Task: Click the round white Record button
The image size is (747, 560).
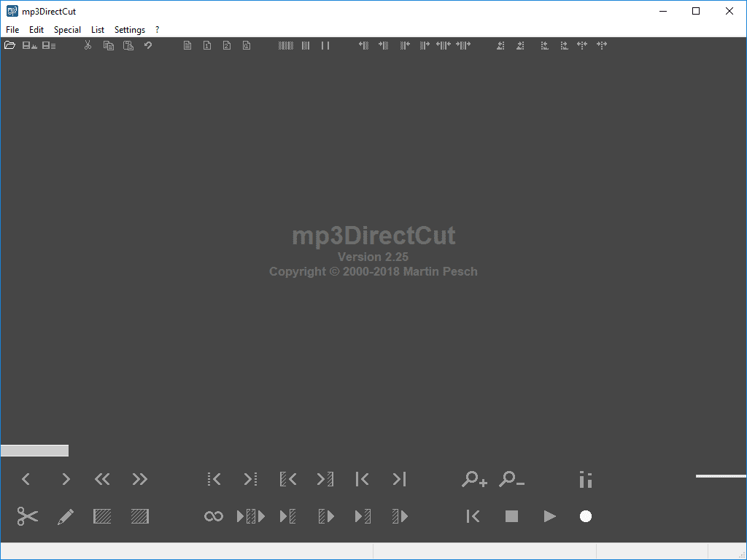Action: pos(586,516)
